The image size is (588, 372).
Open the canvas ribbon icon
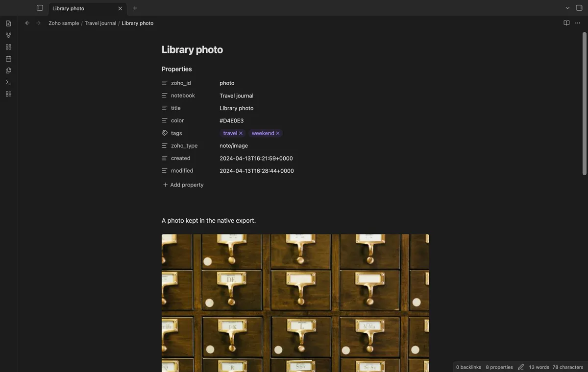coord(8,47)
